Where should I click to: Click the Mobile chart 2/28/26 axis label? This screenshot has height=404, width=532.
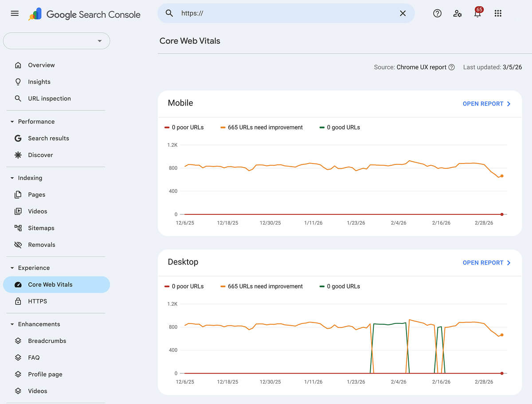click(484, 223)
